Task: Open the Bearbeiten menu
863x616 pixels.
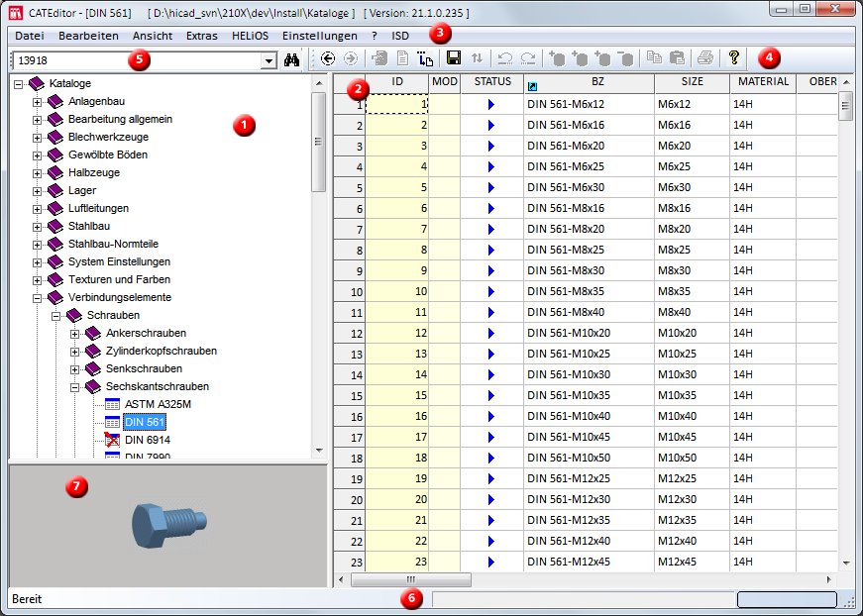Action: coord(88,36)
